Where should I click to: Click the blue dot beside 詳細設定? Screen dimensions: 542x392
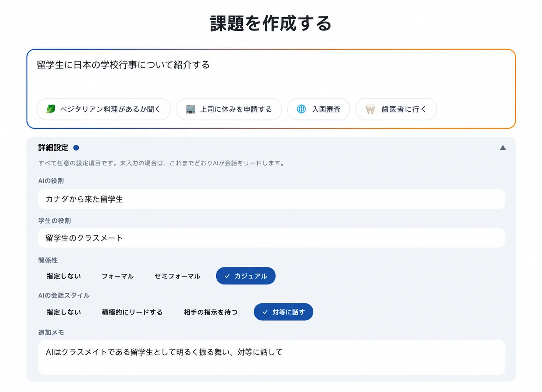click(x=76, y=148)
